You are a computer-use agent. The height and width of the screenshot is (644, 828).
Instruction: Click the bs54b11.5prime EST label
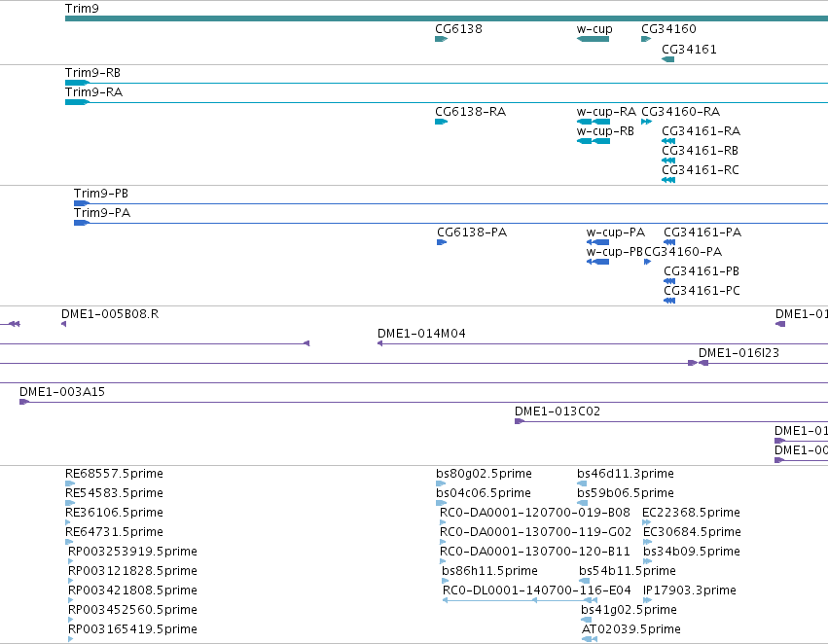pyautogui.click(x=628, y=572)
